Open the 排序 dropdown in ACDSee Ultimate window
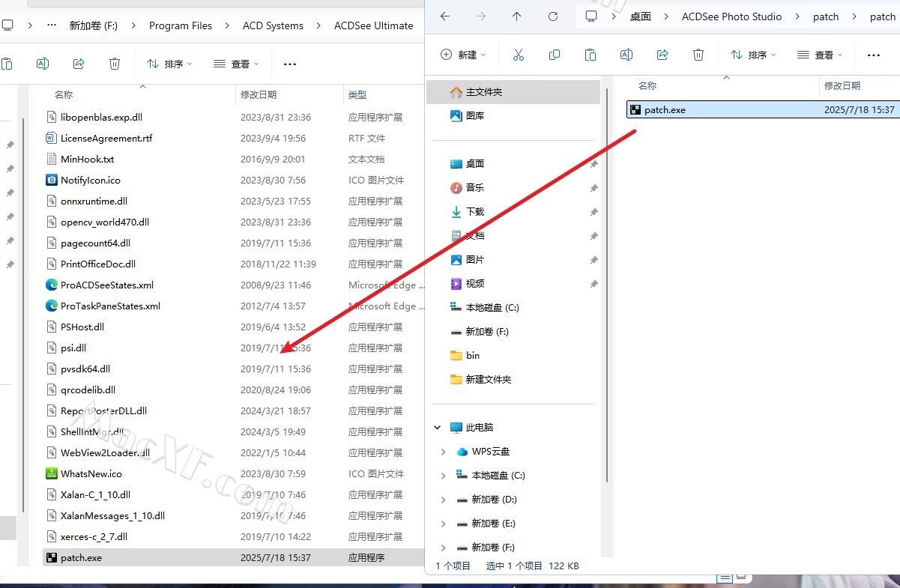 169,64
